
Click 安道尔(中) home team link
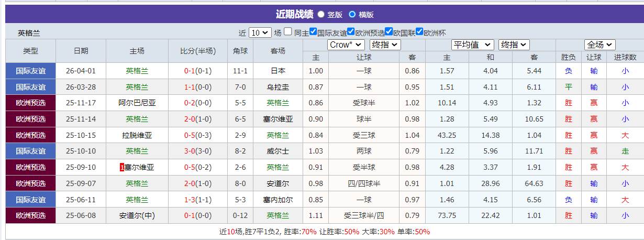click(137, 216)
